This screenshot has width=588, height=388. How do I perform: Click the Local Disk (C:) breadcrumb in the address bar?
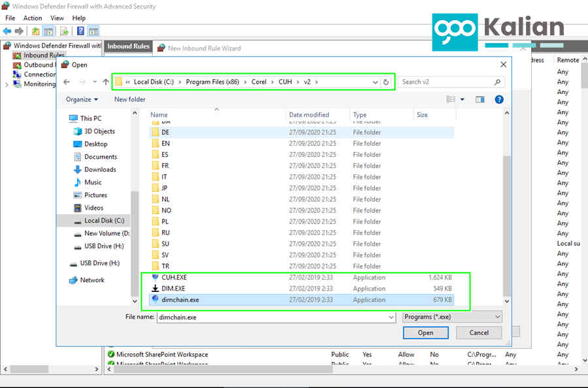point(154,82)
